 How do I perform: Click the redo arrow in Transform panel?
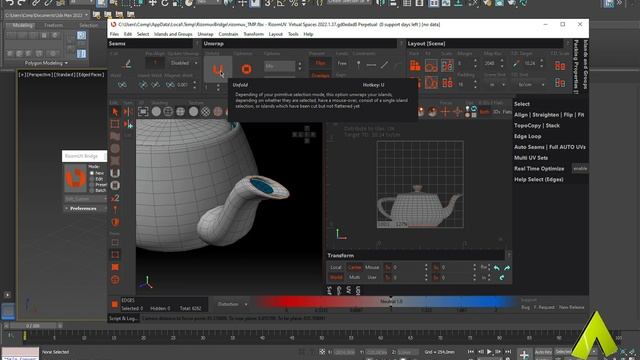coord(507,268)
